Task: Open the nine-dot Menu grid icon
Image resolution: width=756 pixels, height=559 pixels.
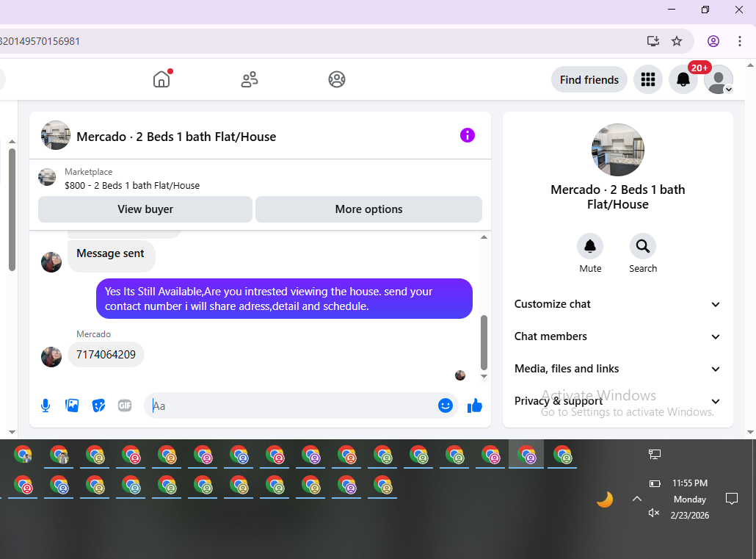Action: 648,79
